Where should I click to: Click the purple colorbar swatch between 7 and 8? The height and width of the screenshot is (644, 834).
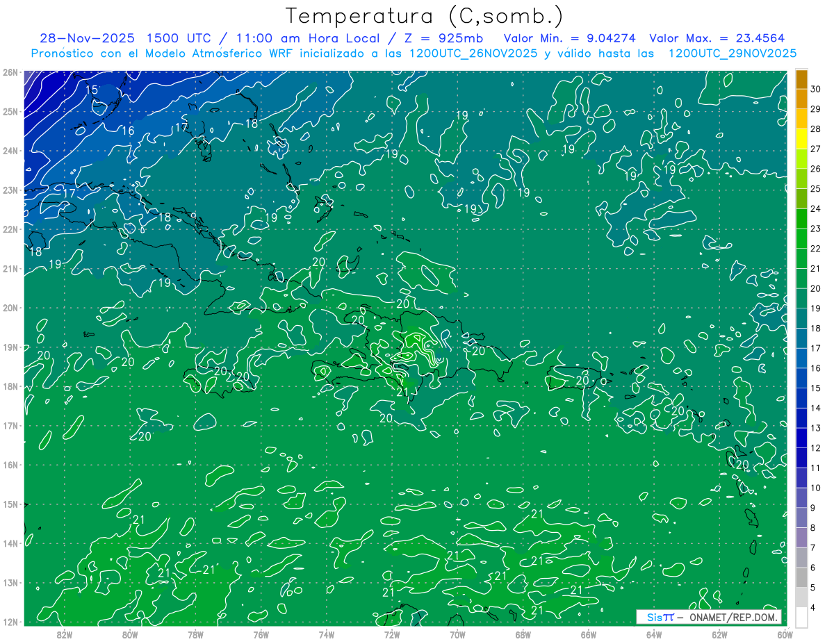tap(801, 538)
